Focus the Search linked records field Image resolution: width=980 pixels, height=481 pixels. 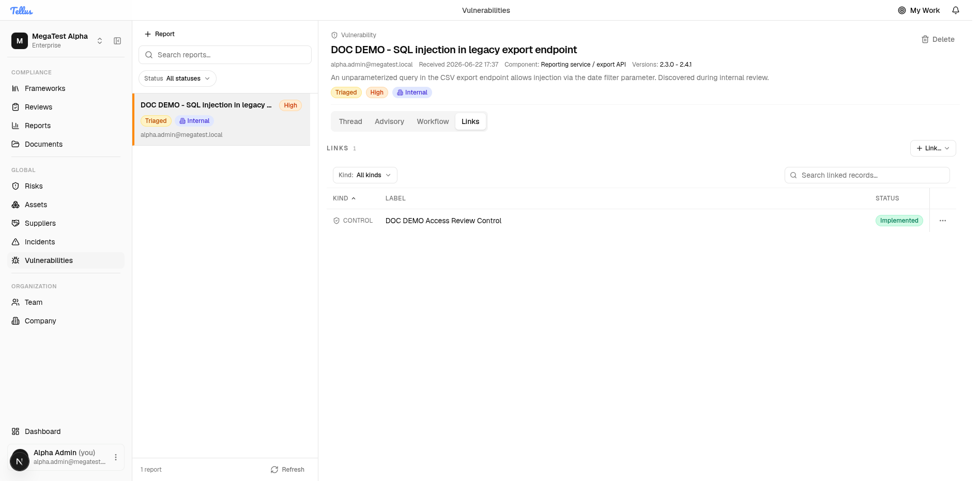[x=867, y=175]
